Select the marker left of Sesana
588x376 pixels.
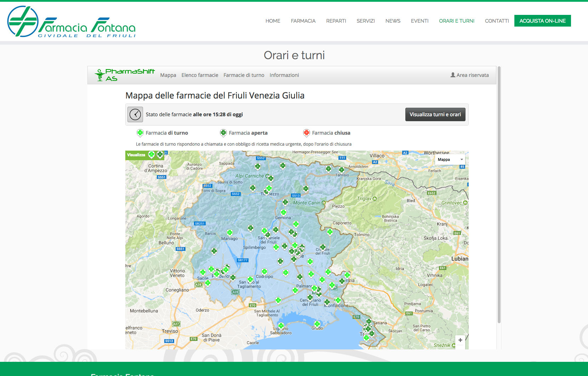point(369,321)
